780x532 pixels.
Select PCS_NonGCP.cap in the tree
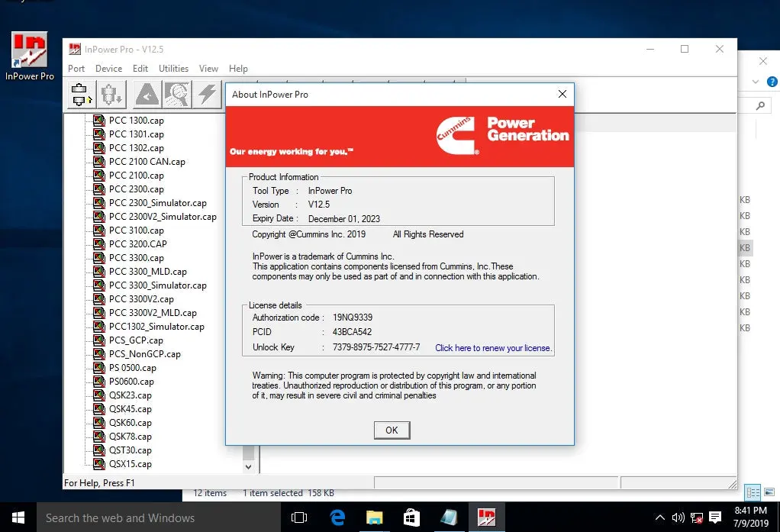[x=145, y=354]
